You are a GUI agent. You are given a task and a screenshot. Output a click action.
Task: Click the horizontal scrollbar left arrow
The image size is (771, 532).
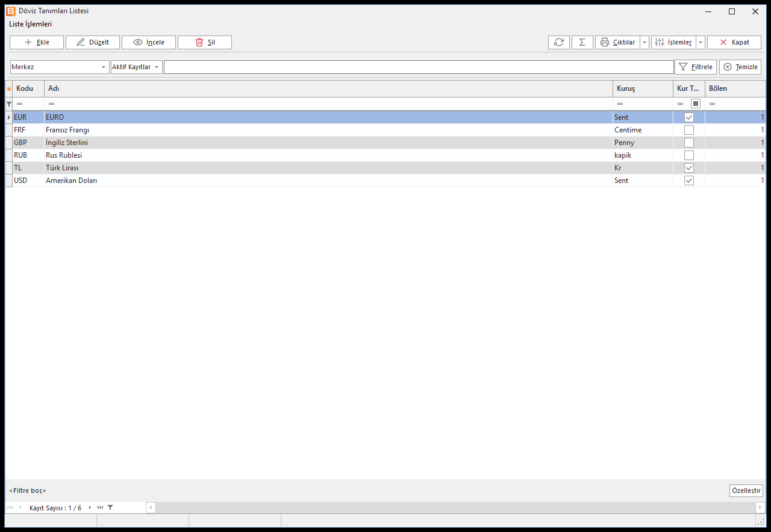click(x=151, y=508)
